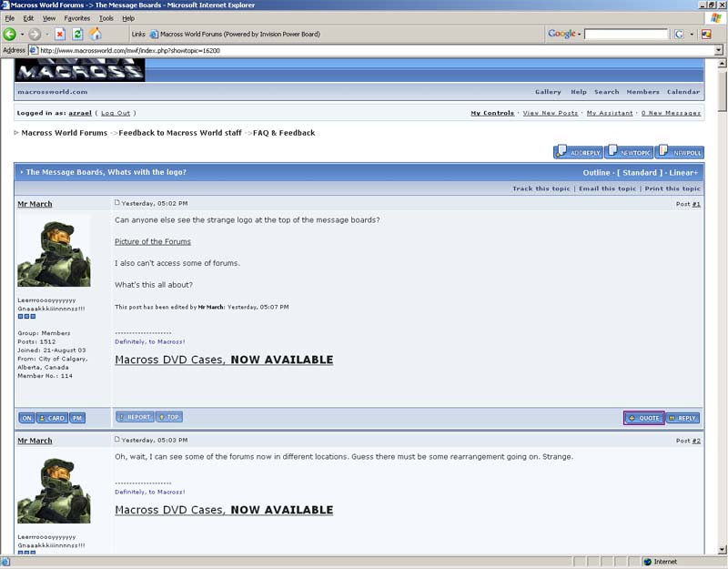Report the first post
Viewport: 728px width, 569px height.
pos(135,417)
